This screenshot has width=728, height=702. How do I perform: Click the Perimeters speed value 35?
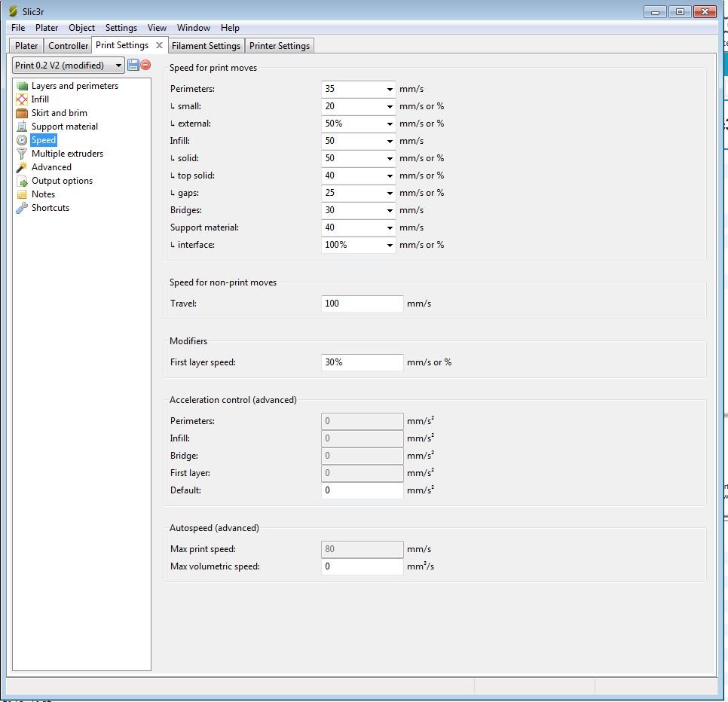pos(329,89)
